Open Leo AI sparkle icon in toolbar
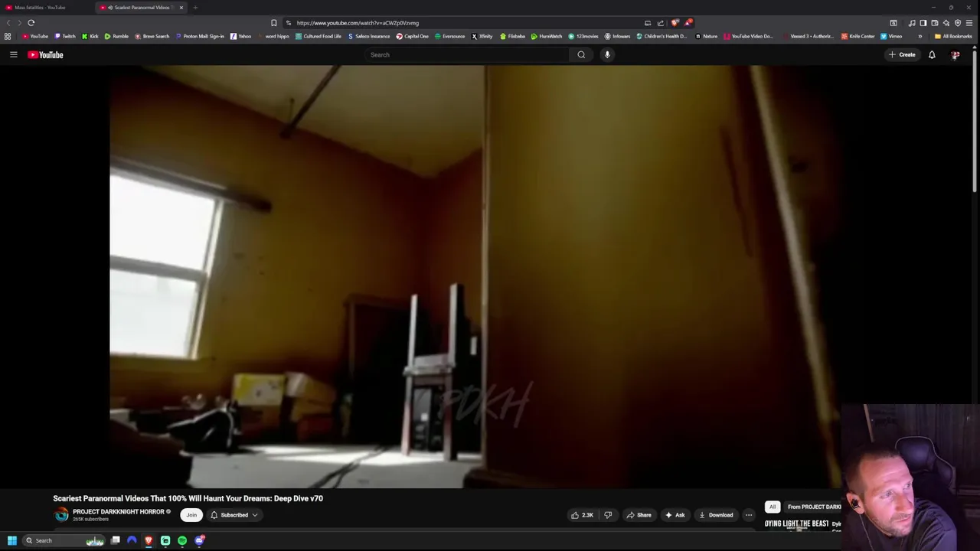 click(x=946, y=23)
